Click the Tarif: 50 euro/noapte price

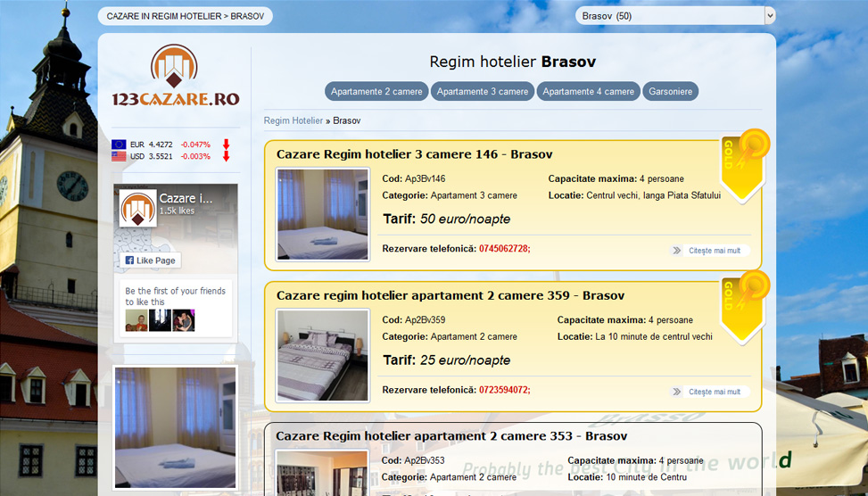(446, 219)
